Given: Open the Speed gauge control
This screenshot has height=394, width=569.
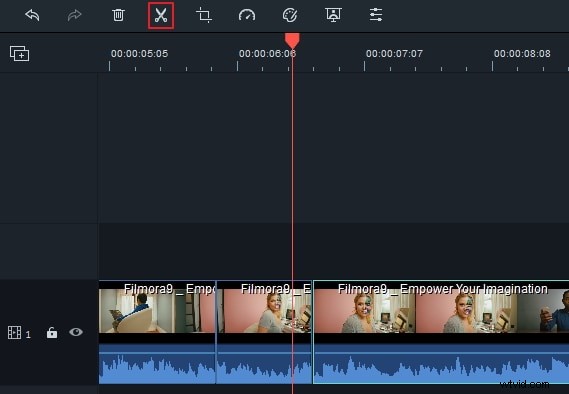Looking at the screenshot, I should click(x=247, y=15).
